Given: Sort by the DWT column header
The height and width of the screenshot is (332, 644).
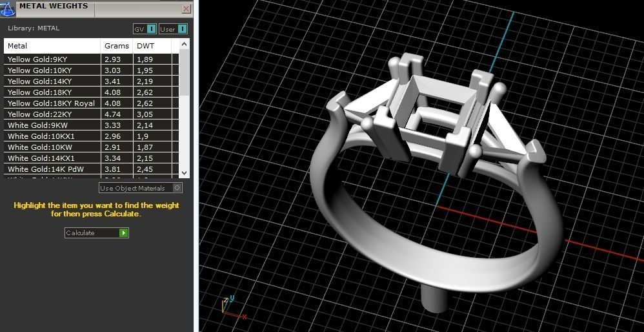Looking at the screenshot, I should tap(152, 46).
